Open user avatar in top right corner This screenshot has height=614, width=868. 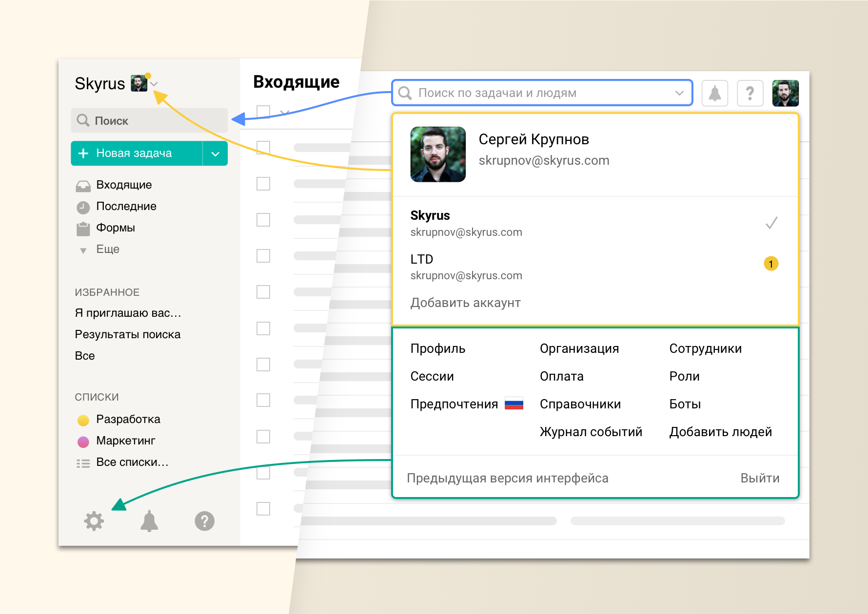pyautogui.click(x=785, y=93)
